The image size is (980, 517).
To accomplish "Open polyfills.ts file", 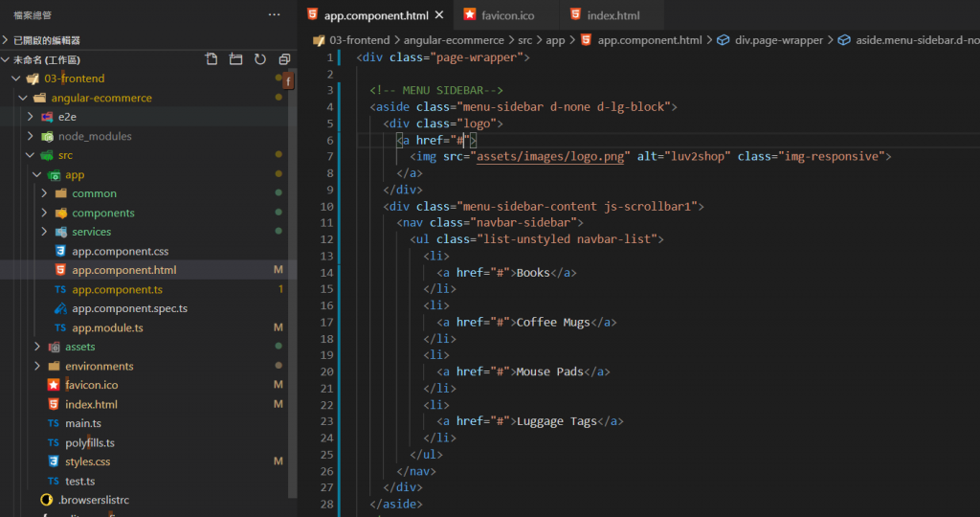I will point(90,442).
